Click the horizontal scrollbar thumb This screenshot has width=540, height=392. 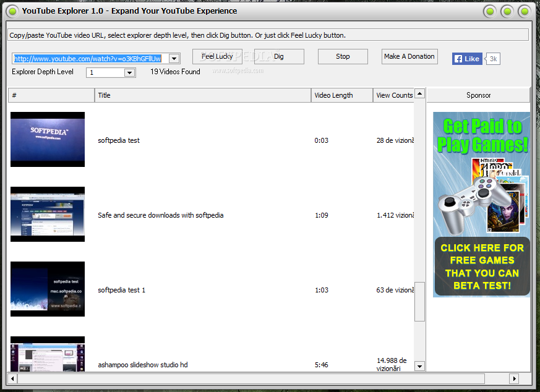[251, 378]
